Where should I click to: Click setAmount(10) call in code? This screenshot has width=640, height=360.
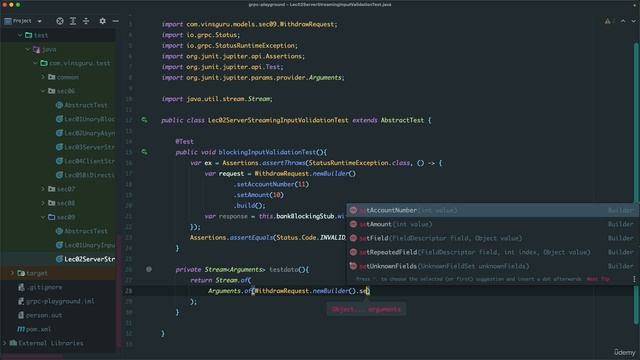[x=258, y=195]
